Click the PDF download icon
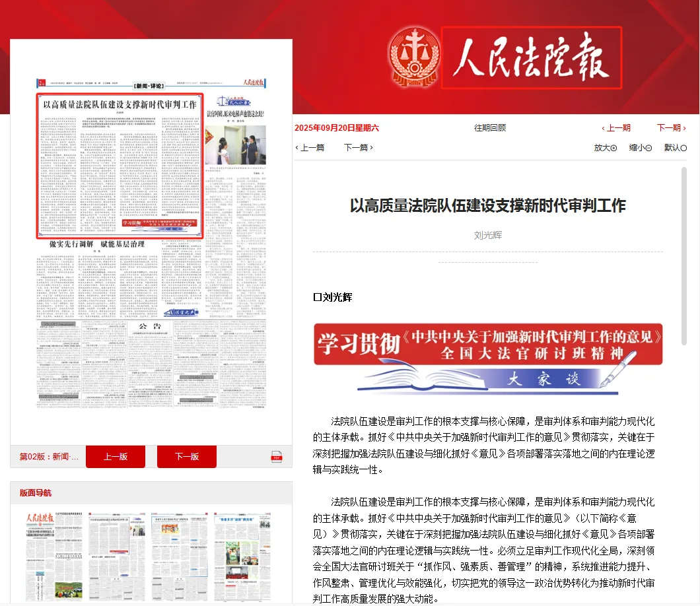 pyautogui.click(x=277, y=457)
